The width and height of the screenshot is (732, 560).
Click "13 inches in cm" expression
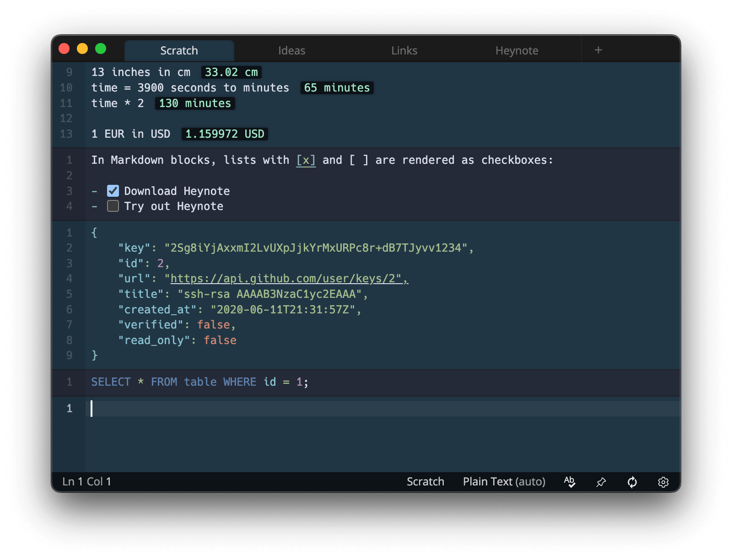[x=141, y=72]
